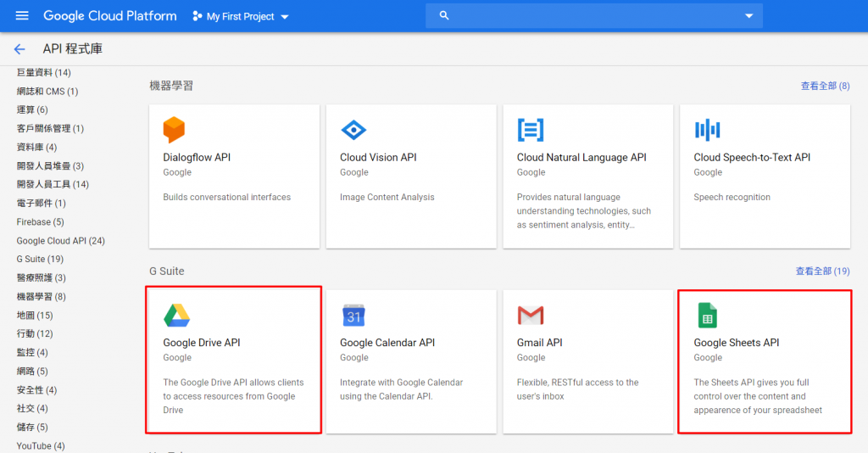The width and height of the screenshot is (868, 453).
Task: Select category 機器學習 (8)
Action: click(x=41, y=297)
